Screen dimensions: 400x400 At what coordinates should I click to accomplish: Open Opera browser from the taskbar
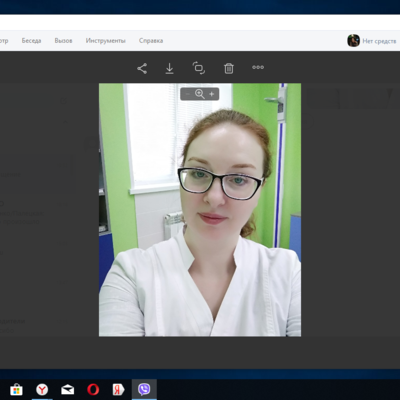[93, 389]
